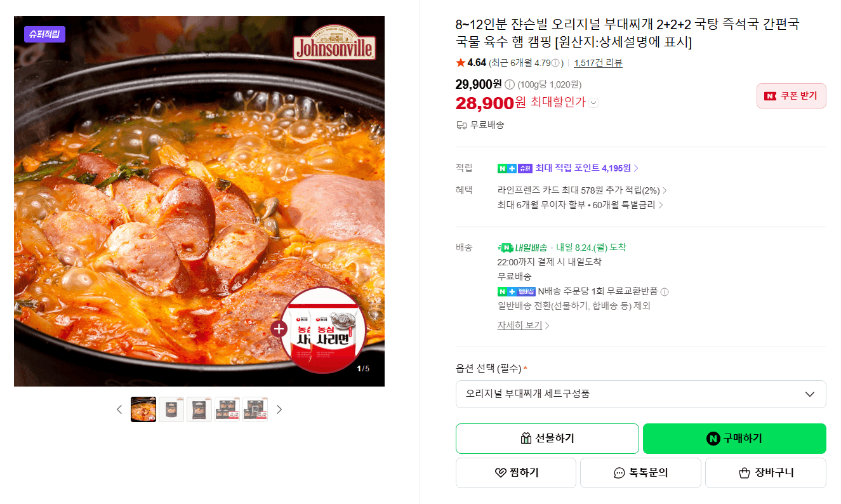Click the info icon beside 최근 6개월 rating
This screenshot has height=504, width=841.
(555, 63)
